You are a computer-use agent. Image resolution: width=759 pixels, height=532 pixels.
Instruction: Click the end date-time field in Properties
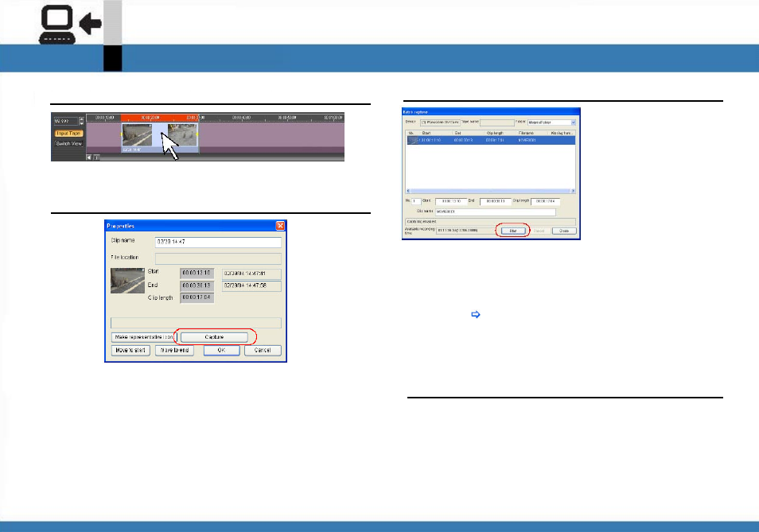251,285
